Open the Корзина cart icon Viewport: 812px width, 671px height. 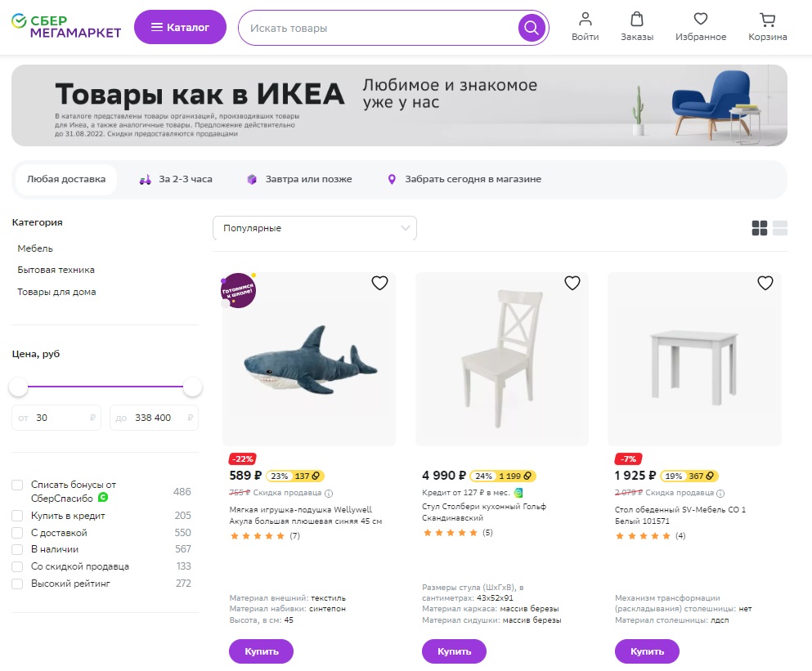(x=767, y=19)
